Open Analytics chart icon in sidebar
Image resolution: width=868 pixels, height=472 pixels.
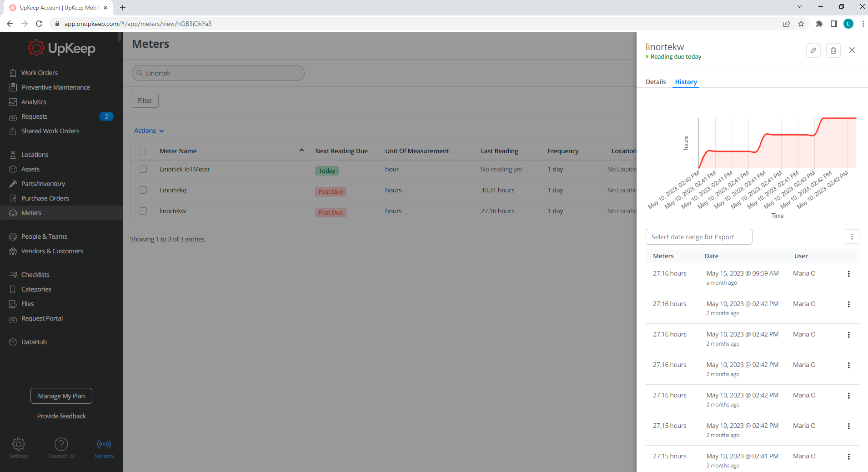[x=13, y=102]
